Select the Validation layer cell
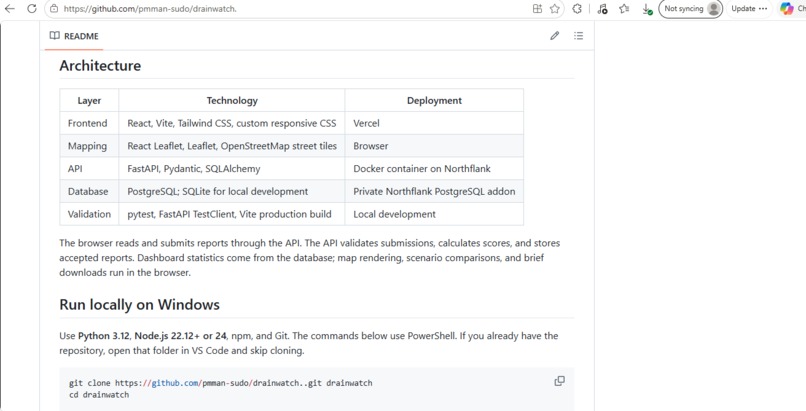This screenshot has width=806, height=411. [89, 214]
